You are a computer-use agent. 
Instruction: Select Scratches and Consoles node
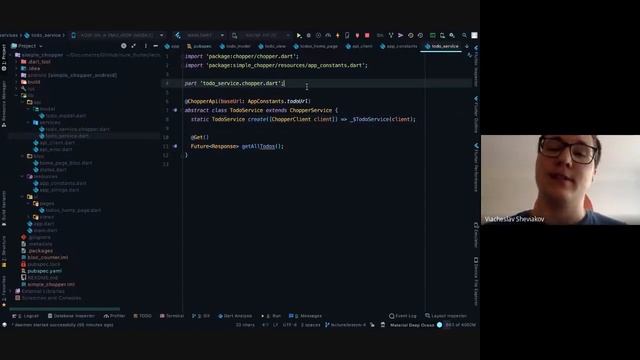click(x=48, y=298)
